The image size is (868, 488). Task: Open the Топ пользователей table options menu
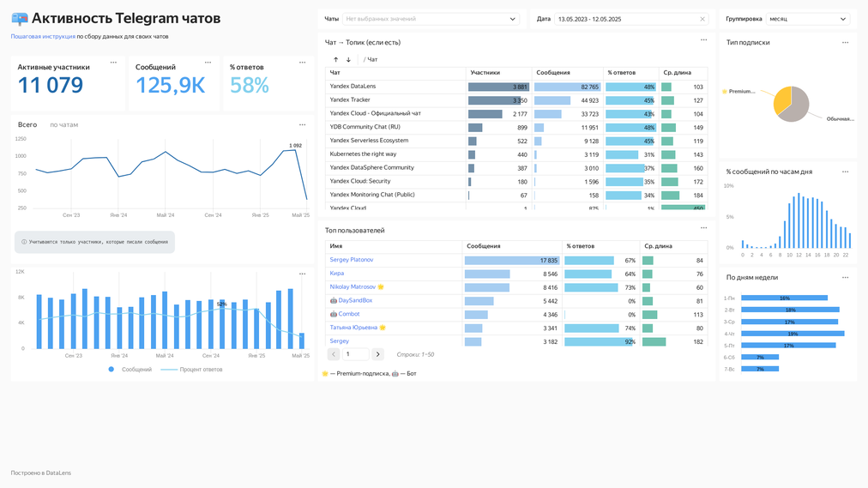point(703,228)
